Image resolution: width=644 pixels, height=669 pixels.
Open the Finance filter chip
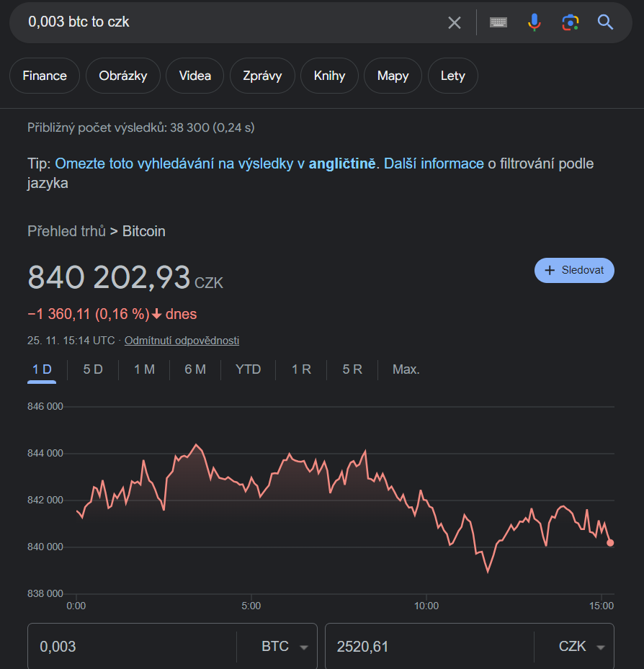click(x=45, y=76)
